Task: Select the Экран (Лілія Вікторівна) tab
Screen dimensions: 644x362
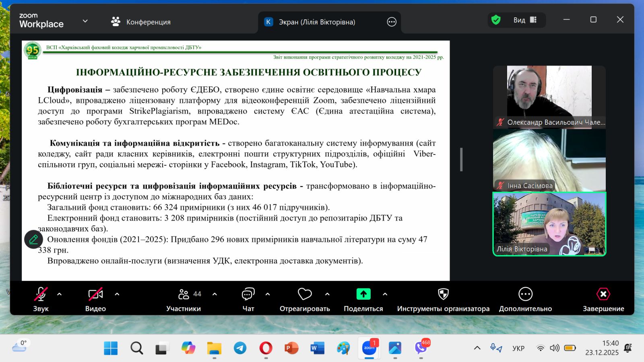Action: [x=317, y=22]
